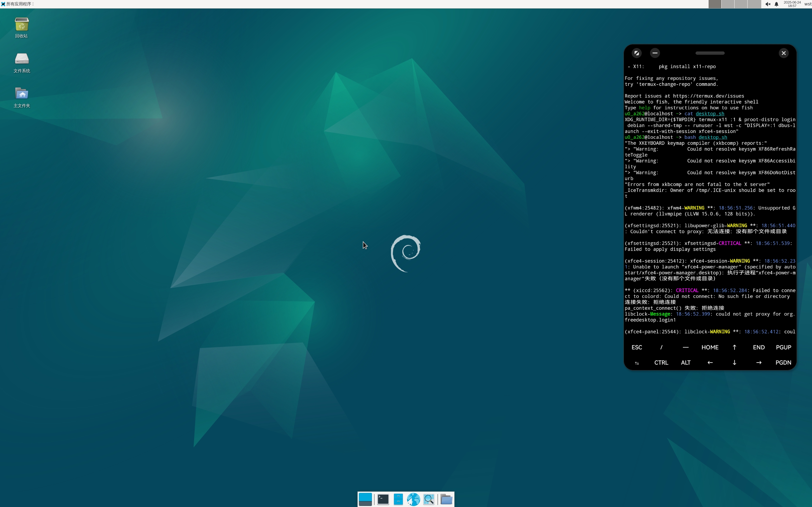
Task: Toggle the ALT modifier key
Action: click(x=685, y=363)
